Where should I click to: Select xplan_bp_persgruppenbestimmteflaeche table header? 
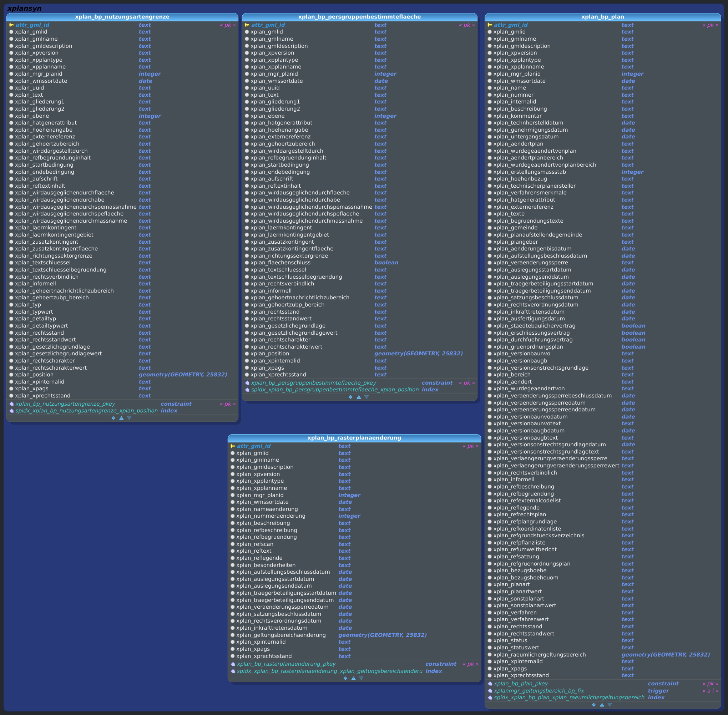click(x=359, y=17)
